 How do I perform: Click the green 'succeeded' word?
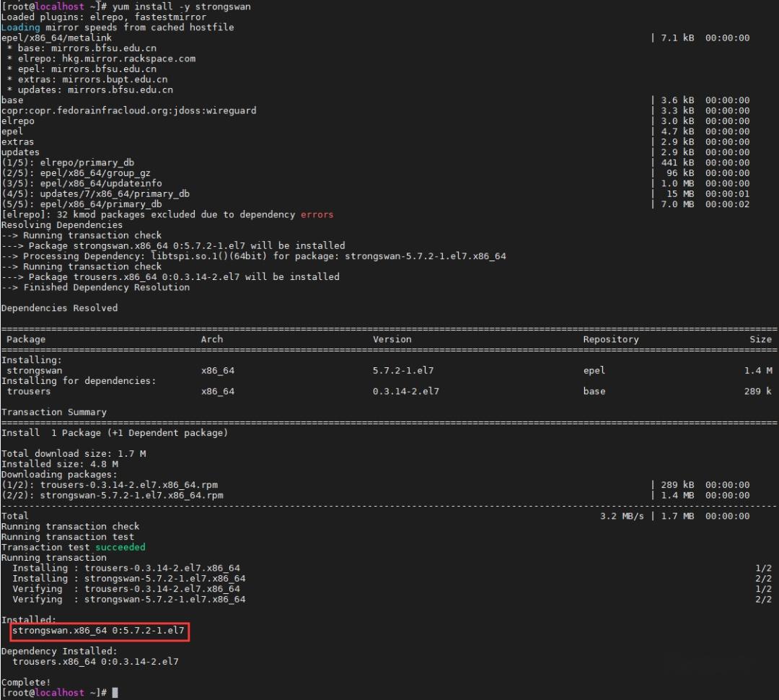pyautogui.click(x=120, y=548)
